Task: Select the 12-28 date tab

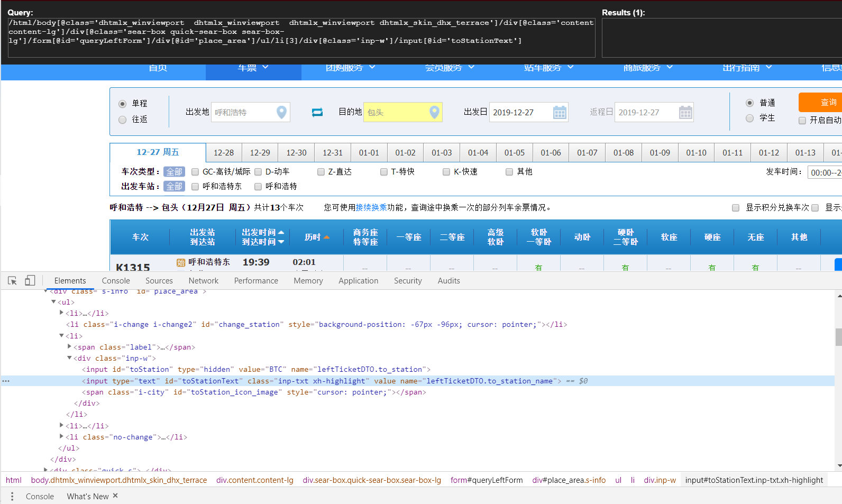Action: click(x=224, y=153)
